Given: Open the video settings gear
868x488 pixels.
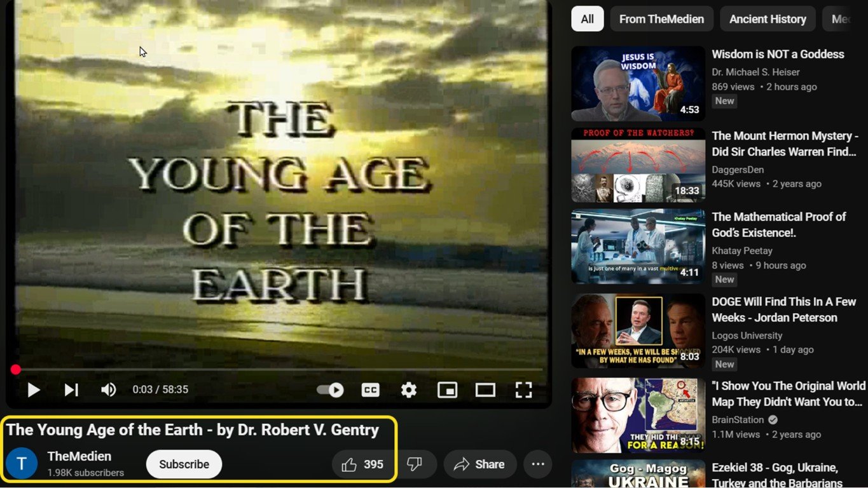Looking at the screenshot, I should click(x=408, y=390).
